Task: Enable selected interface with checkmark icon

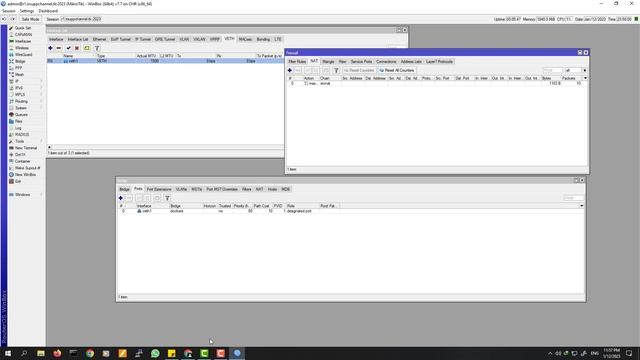Action: (x=69, y=48)
